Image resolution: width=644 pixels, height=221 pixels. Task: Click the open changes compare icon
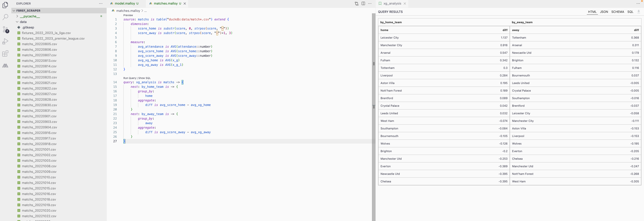(357, 4)
